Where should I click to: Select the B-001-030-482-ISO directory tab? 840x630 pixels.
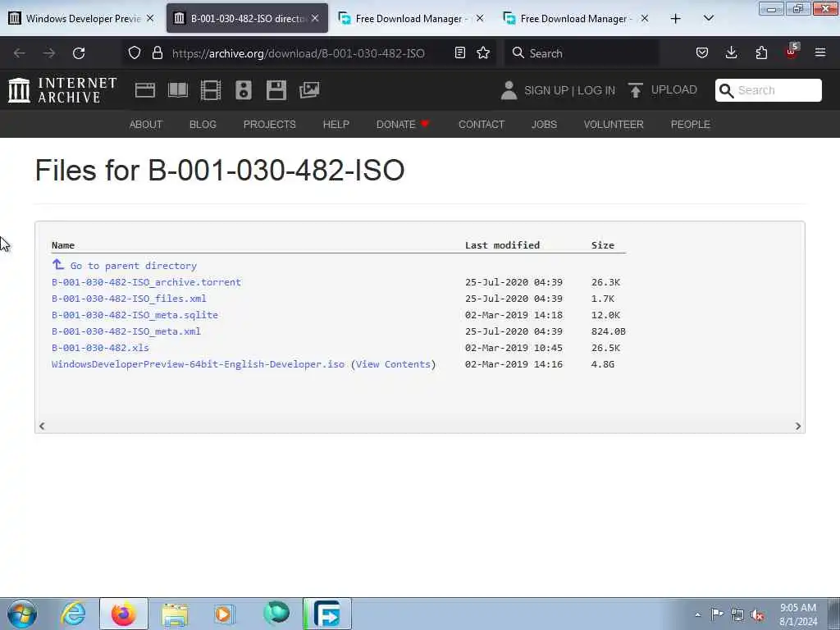tap(247, 18)
